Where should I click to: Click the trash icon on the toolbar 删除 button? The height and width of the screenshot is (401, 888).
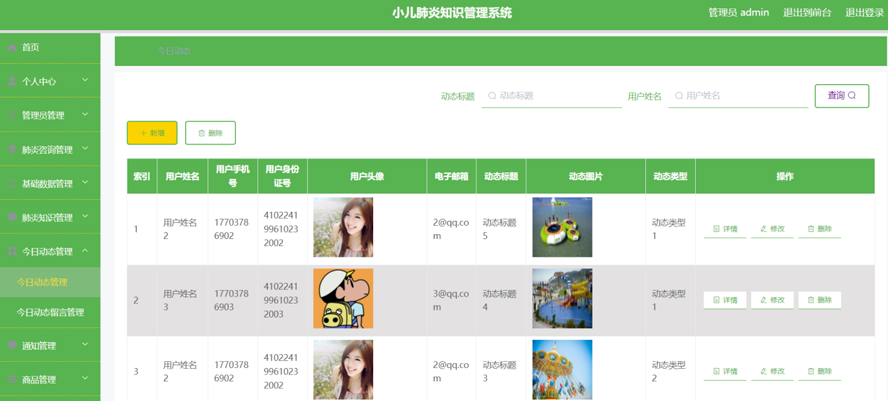coord(202,133)
